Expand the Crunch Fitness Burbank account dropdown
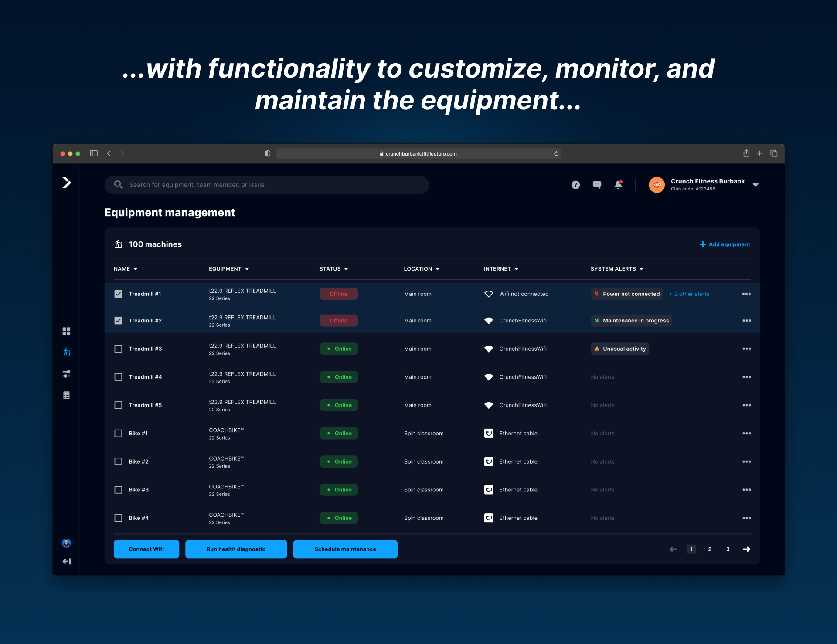The image size is (837, 644). tap(755, 185)
